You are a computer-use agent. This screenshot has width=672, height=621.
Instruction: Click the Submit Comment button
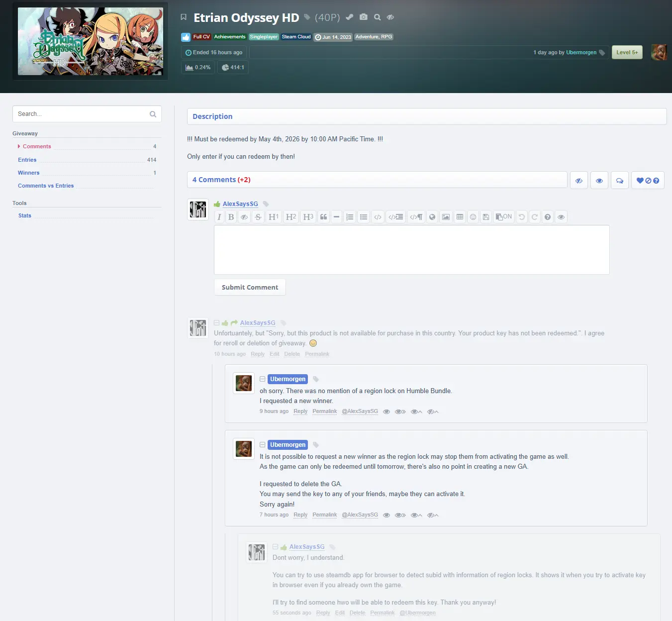[250, 287]
